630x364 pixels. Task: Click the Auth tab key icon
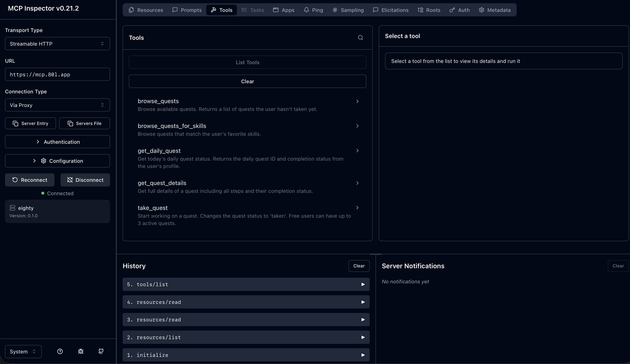tap(452, 10)
